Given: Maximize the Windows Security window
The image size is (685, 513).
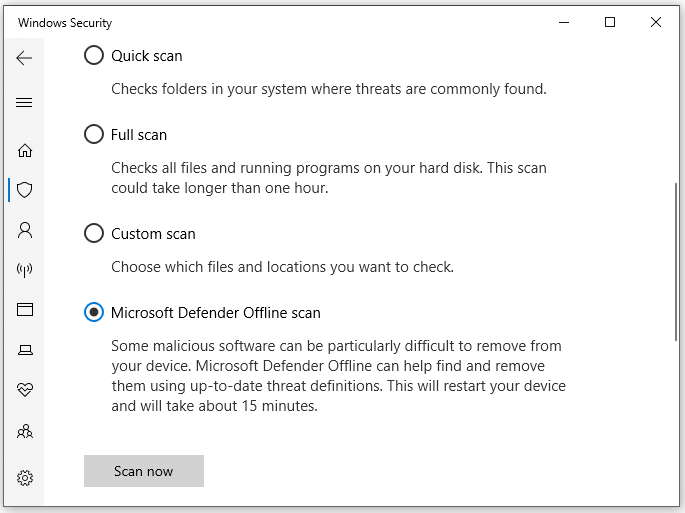Looking at the screenshot, I should (610, 22).
